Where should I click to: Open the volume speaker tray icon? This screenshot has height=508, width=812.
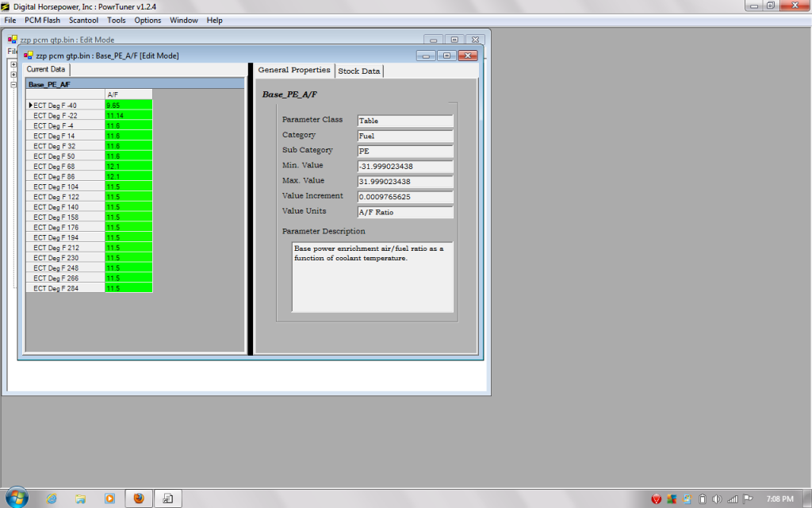pos(717,499)
